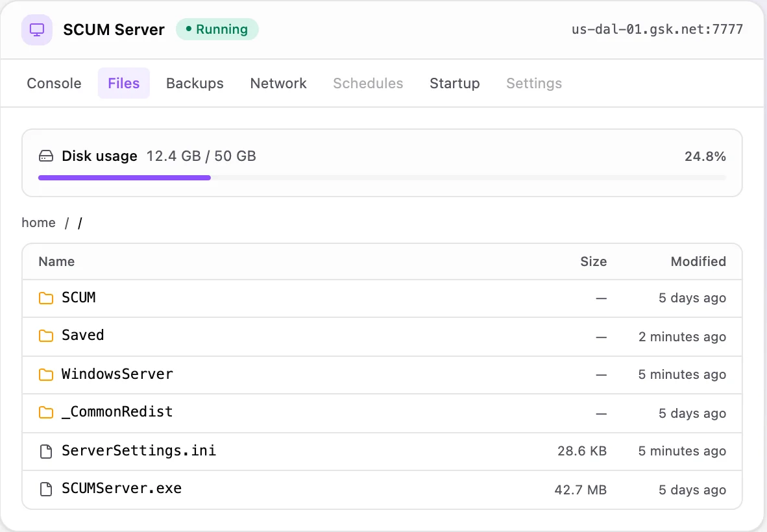Click the _CommonRedist folder icon

[46, 412]
